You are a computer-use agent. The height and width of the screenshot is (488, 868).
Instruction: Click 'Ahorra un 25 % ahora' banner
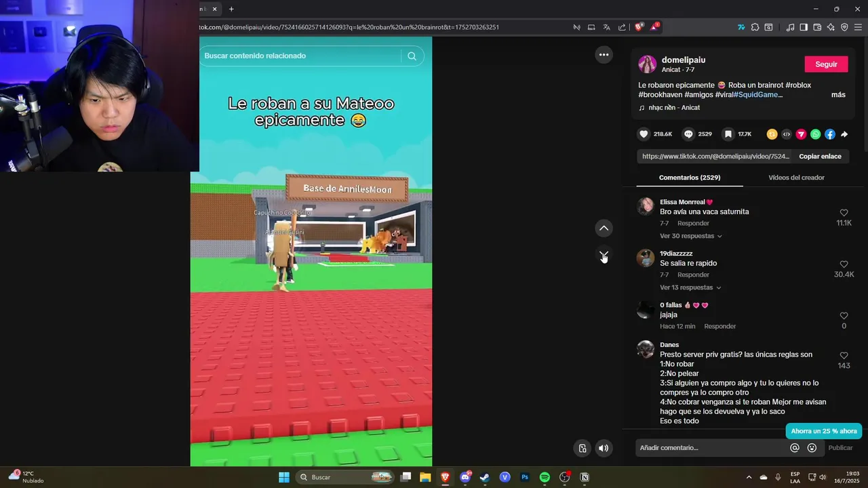(823, 431)
